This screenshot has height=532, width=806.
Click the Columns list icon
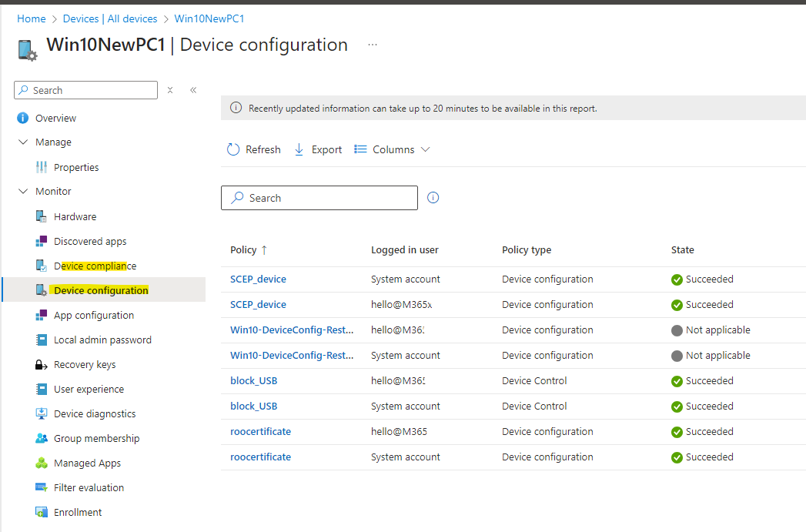pos(360,149)
